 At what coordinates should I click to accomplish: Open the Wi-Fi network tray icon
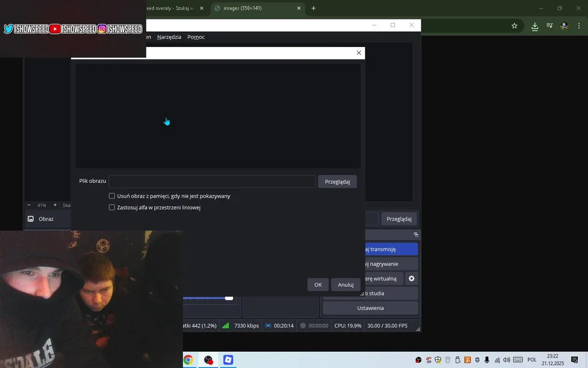click(x=497, y=360)
